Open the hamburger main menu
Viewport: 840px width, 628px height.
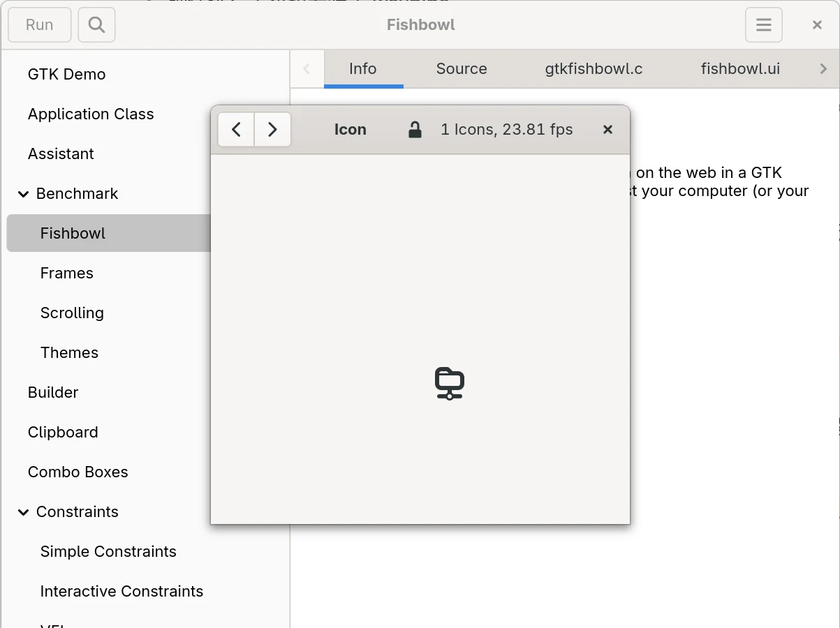(x=763, y=25)
